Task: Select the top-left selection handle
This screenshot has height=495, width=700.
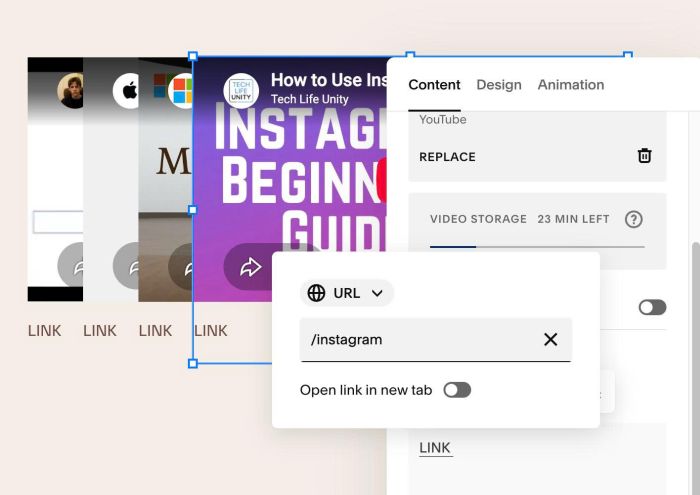Action: [x=193, y=56]
